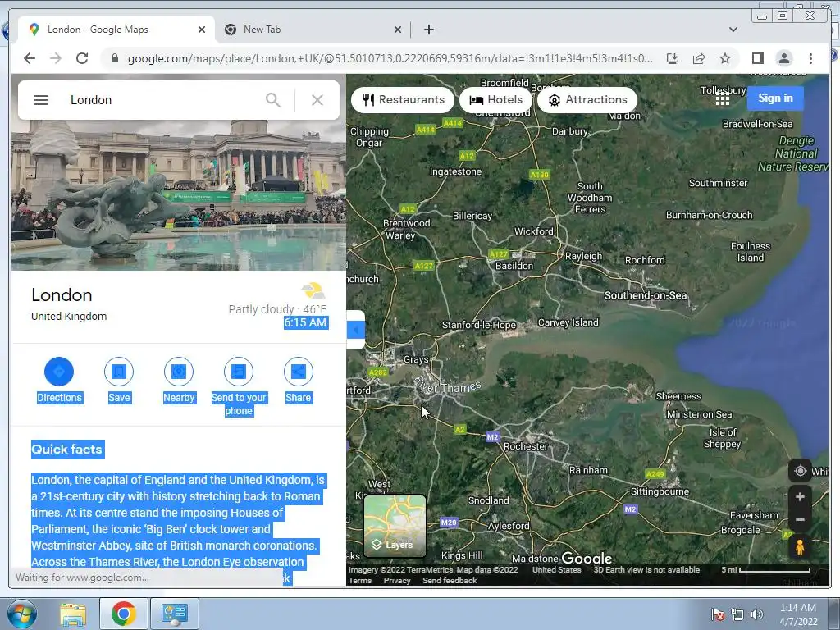Click the Sign in button
840x630 pixels.
tap(775, 98)
